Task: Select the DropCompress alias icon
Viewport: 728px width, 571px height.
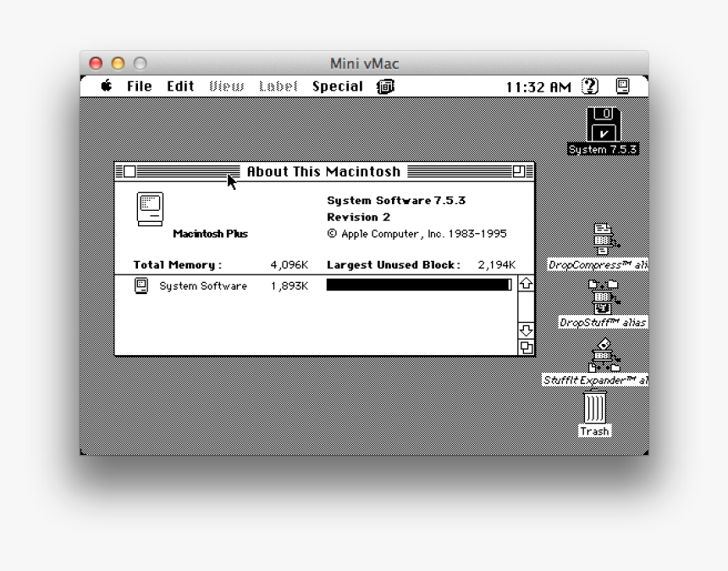Action: click(606, 239)
